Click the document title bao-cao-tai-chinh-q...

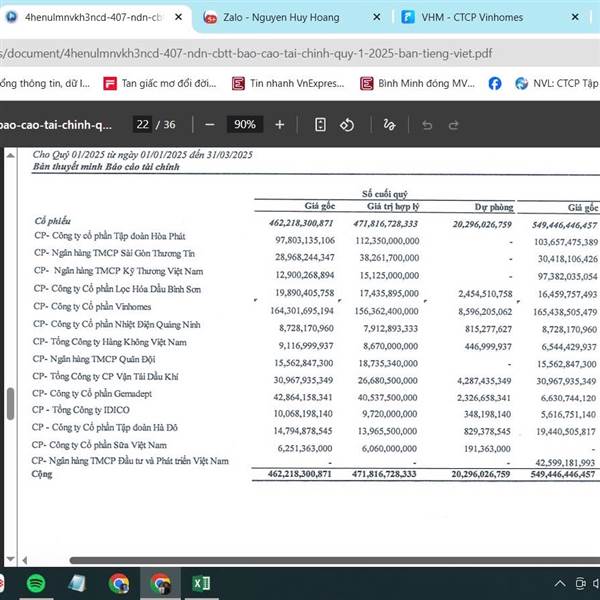tap(56, 125)
